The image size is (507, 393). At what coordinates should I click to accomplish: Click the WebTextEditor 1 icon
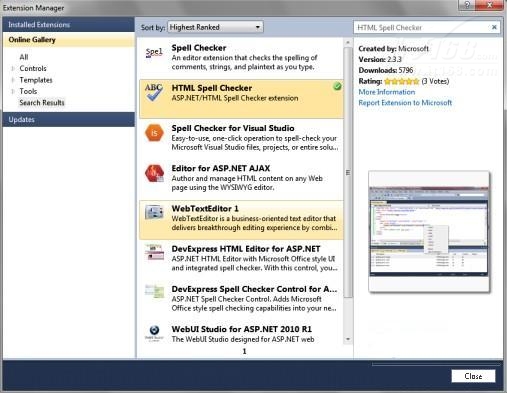coord(154,212)
